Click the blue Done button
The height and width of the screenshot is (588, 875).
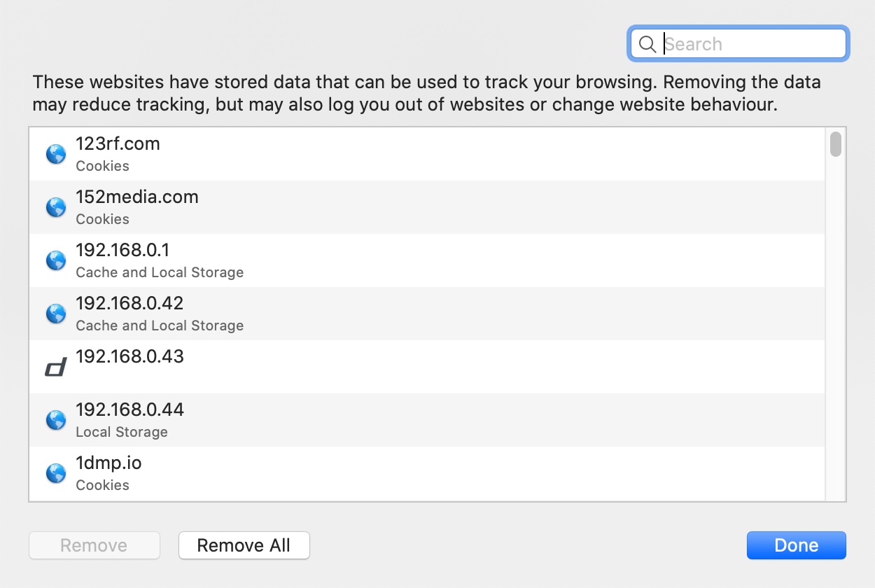797,545
